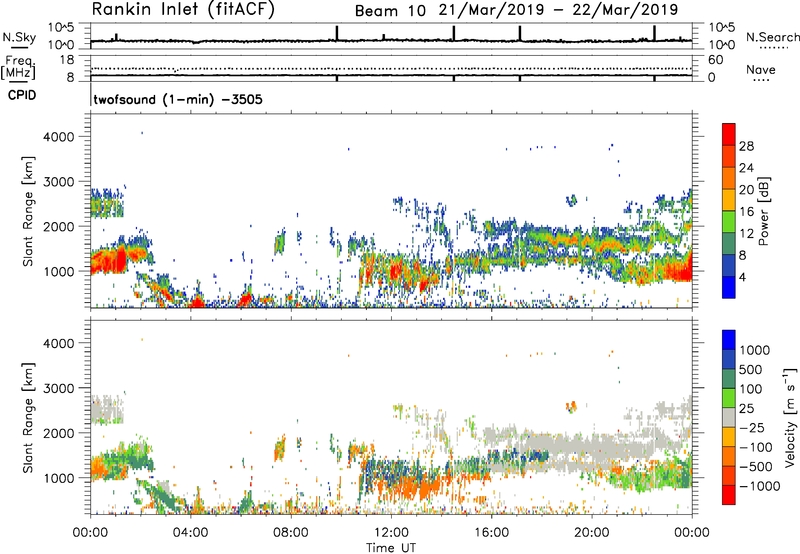
Task: Click the '25' label on Velocity color bar
Action: click(x=747, y=409)
